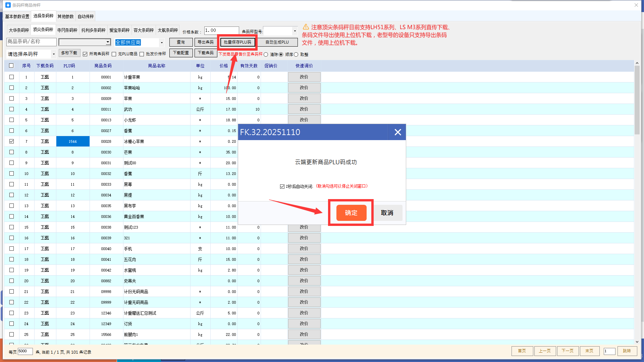Expand the 全部供应商 dropdown
644x362 pixels.
coord(162,43)
